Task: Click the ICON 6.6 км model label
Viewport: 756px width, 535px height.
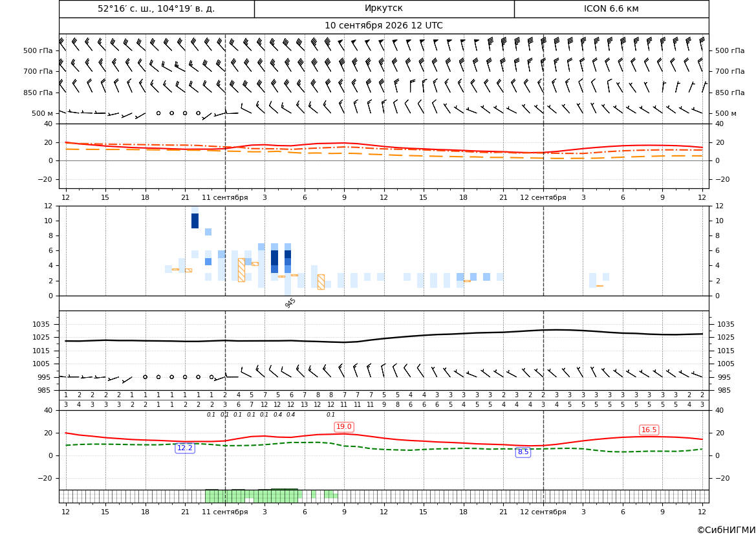Action: point(611,8)
